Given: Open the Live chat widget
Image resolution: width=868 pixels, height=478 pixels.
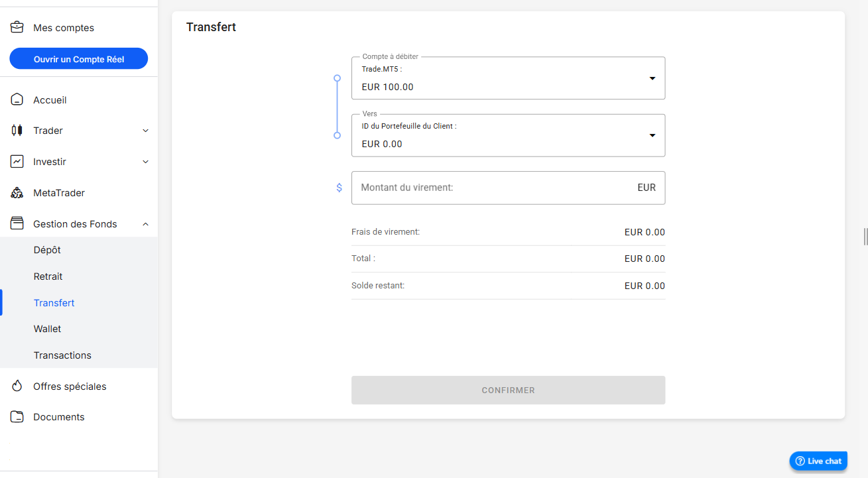Looking at the screenshot, I should click(x=818, y=461).
